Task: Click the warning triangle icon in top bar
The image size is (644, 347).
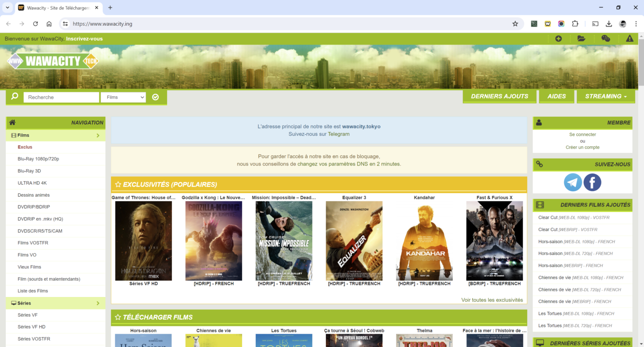Action: (630, 39)
